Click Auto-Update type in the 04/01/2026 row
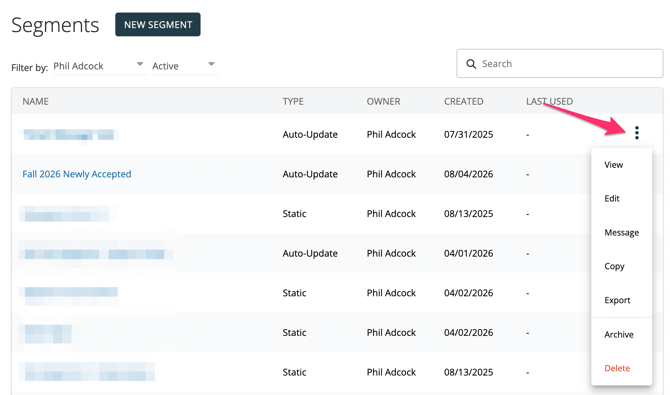The height and width of the screenshot is (395, 670). (x=310, y=253)
